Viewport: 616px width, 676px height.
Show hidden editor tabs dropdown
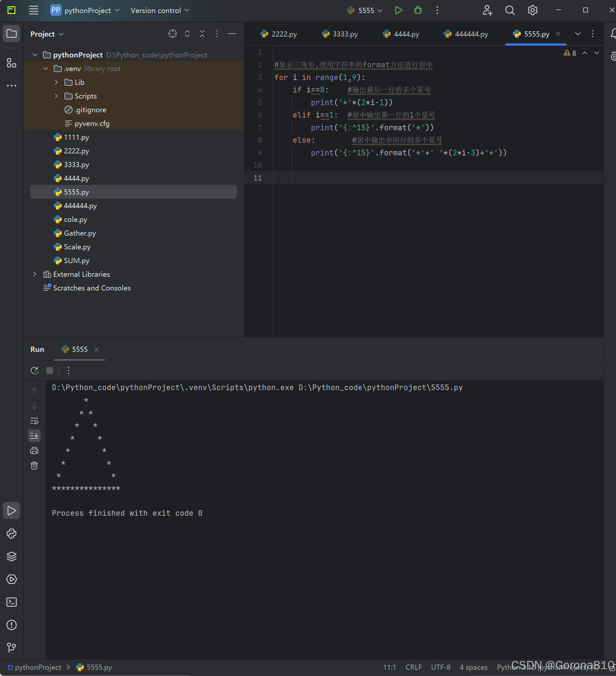(x=577, y=34)
